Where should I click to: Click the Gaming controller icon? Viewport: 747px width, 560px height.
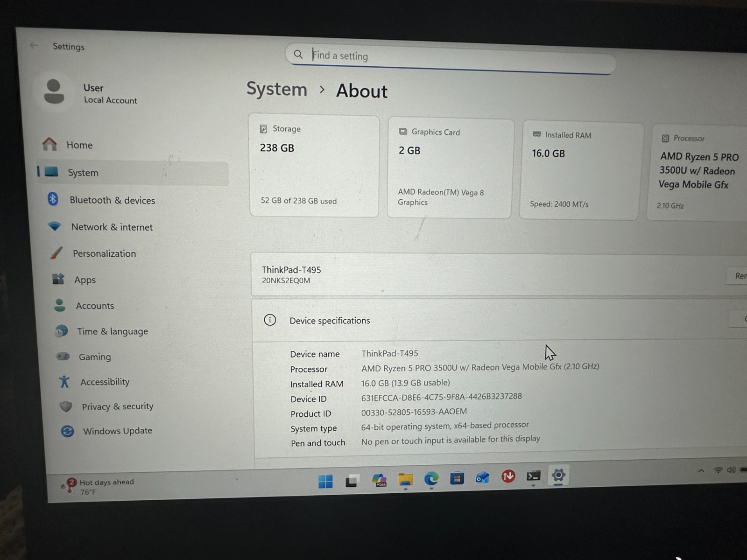point(63,356)
